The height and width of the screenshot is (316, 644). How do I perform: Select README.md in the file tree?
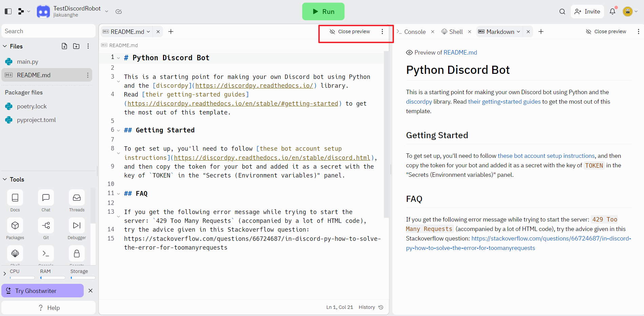47,75
